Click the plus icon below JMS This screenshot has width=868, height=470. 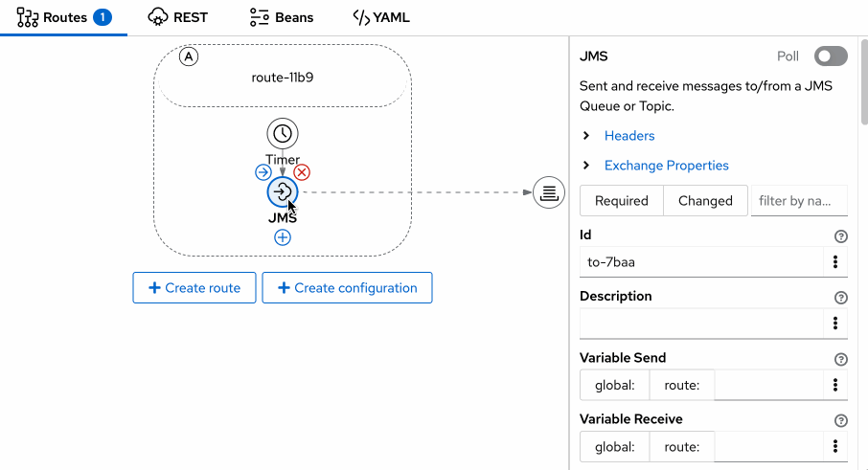tap(283, 237)
